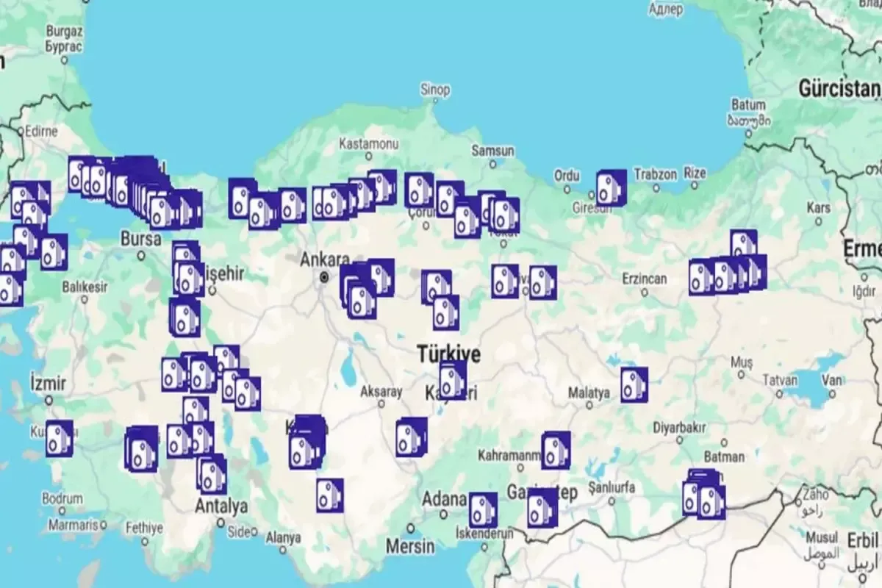Click the Diyarbakır city label
Screen dimensions: 882x588
pyautogui.click(x=679, y=428)
